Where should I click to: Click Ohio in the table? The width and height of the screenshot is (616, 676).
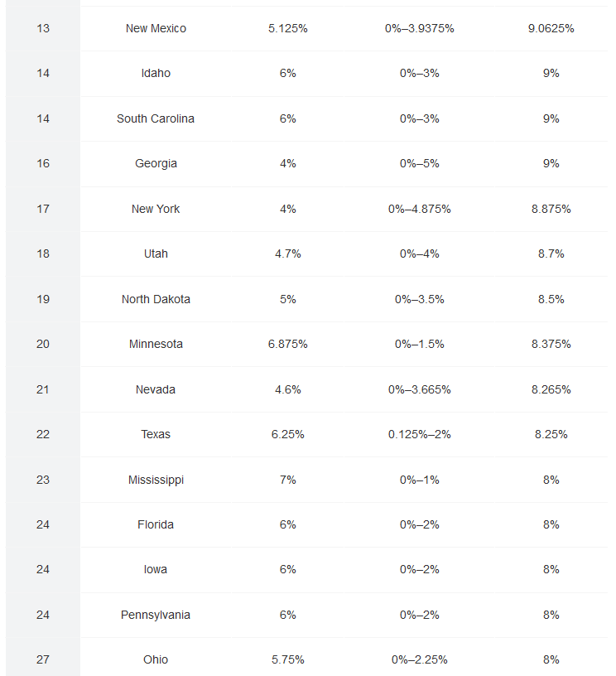(x=156, y=659)
